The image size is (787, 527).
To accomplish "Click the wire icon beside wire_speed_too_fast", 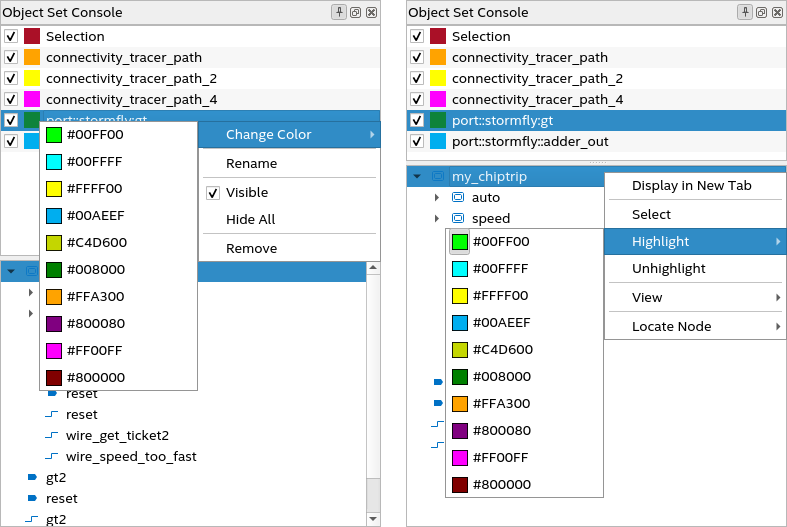I will click(52, 456).
